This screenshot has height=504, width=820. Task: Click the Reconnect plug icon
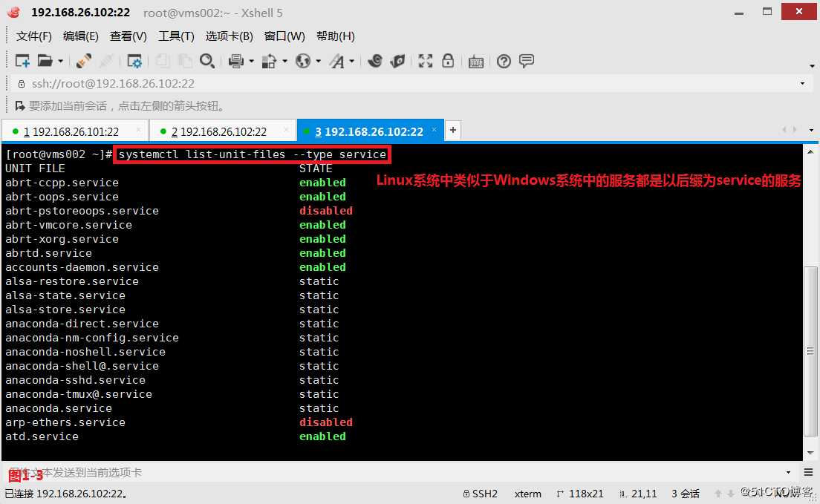84,61
